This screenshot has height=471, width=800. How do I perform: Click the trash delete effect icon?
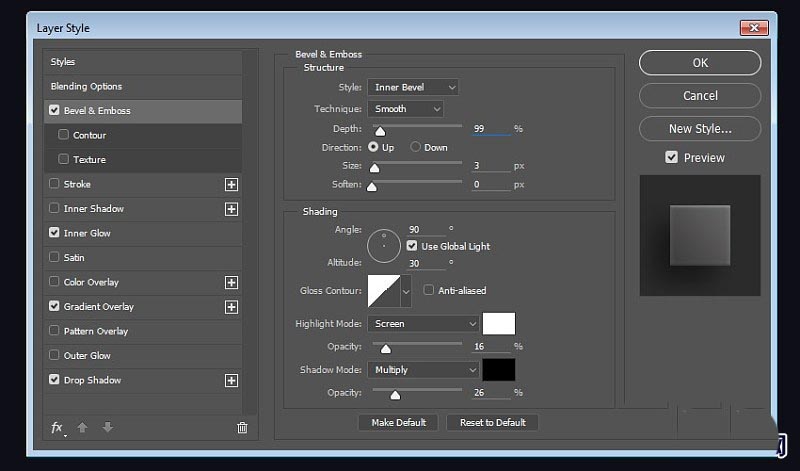tap(242, 428)
